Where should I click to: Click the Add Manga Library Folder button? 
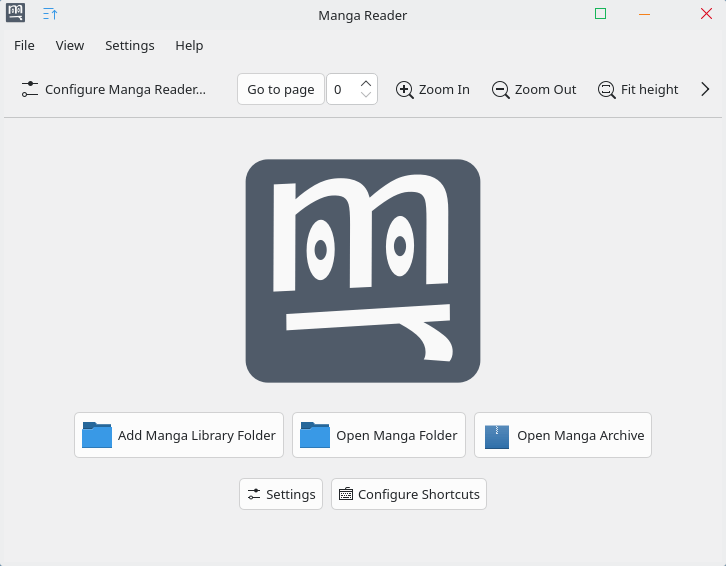(x=179, y=435)
